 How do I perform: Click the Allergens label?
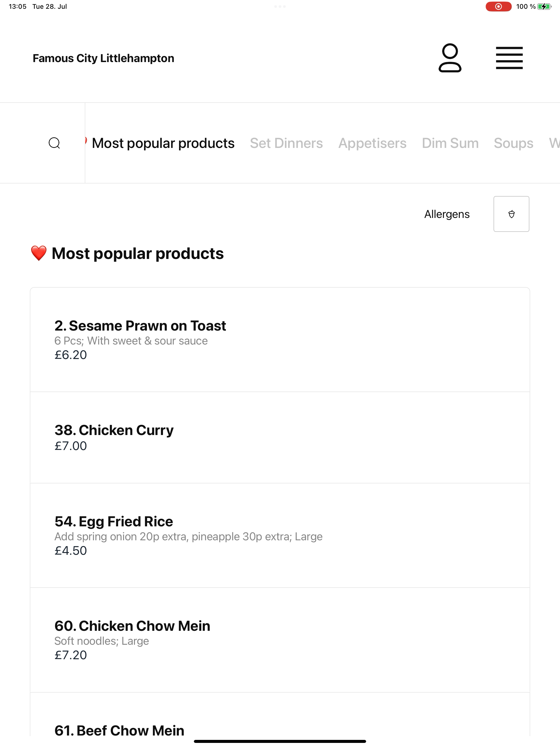coord(447,214)
